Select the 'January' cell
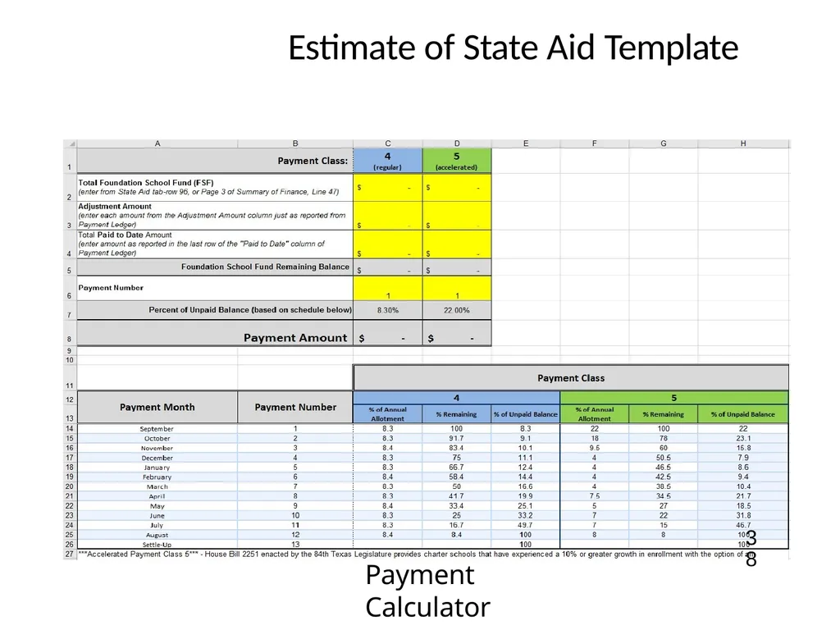 pyautogui.click(x=157, y=468)
